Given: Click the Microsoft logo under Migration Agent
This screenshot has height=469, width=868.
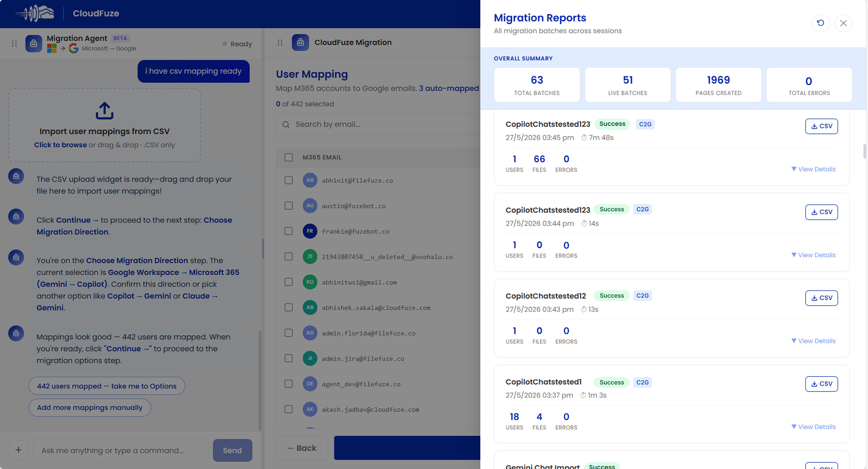Looking at the screenshot, I should coord(52,49).
